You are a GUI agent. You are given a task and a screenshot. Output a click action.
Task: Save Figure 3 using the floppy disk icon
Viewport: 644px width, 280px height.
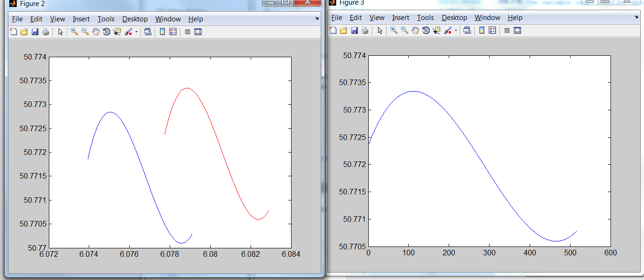pos(354,31)
